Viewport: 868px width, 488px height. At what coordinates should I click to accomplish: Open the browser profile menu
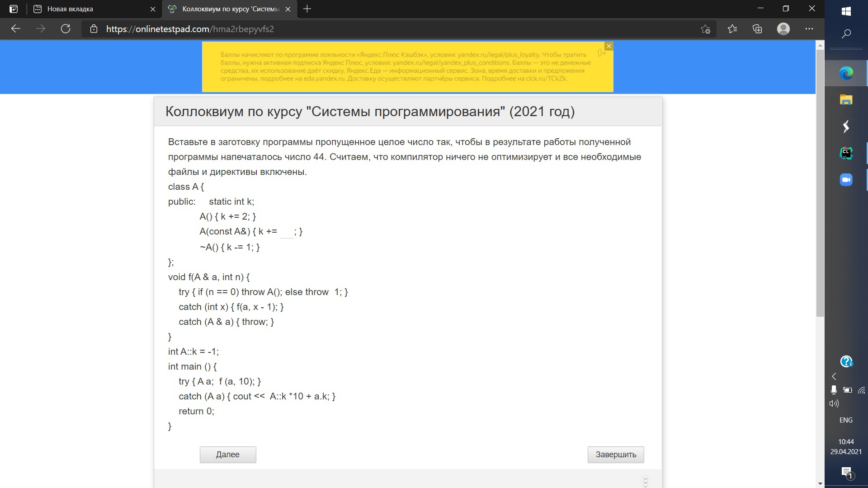783,29
